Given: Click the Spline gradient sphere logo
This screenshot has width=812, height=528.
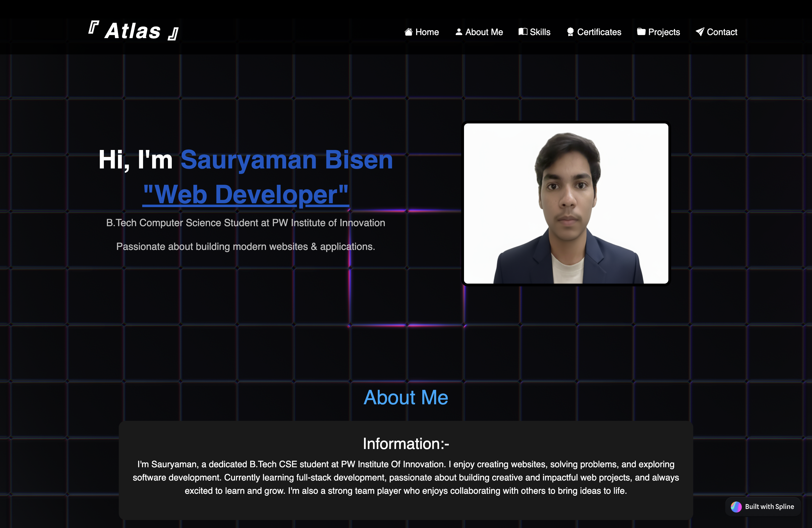Looking at the screenshot, I should tap(736, 506).
